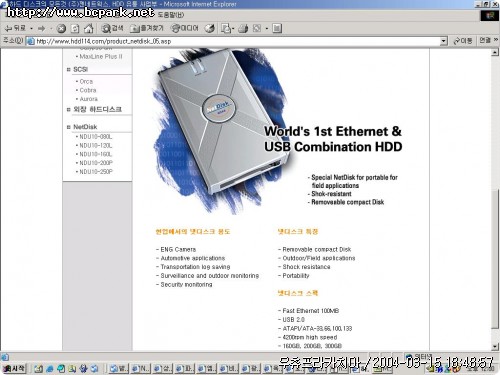Open the NDU10-250P product link

[96, 171]
